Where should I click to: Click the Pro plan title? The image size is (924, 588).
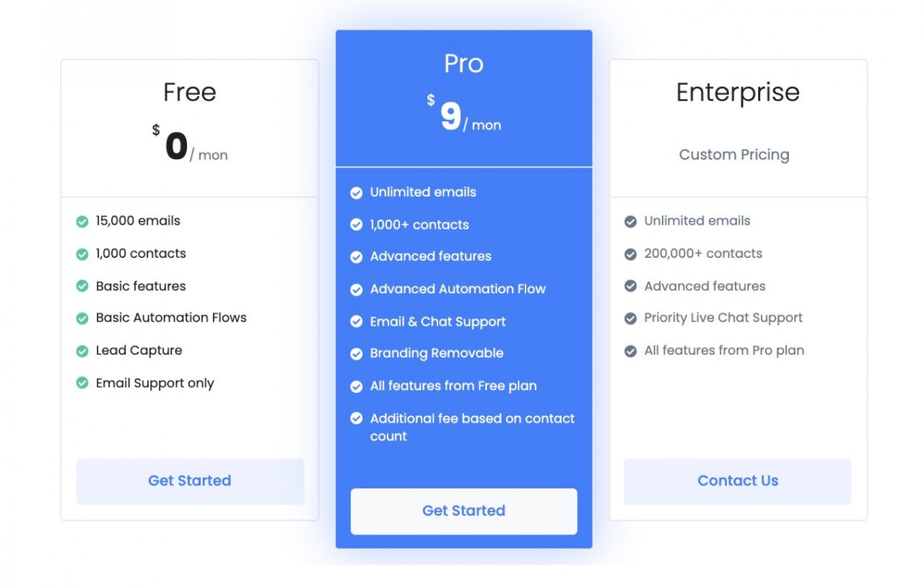[x=463, y=64]
